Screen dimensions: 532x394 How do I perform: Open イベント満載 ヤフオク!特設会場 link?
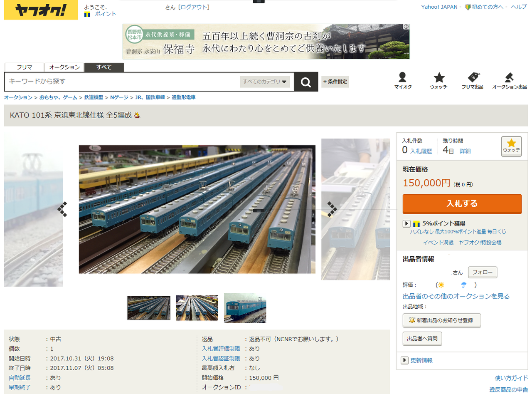[x=462, y=243]
